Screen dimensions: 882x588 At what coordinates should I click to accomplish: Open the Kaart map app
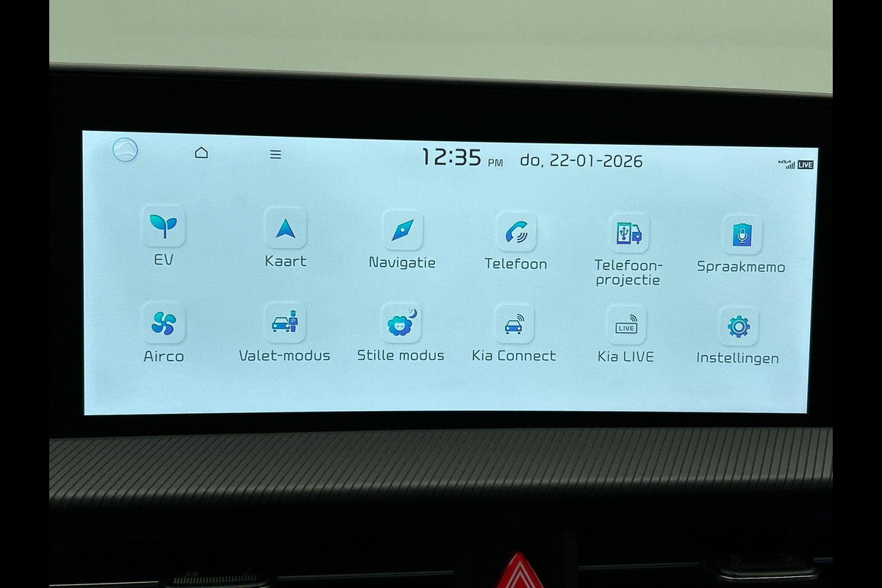pos(285,229)
